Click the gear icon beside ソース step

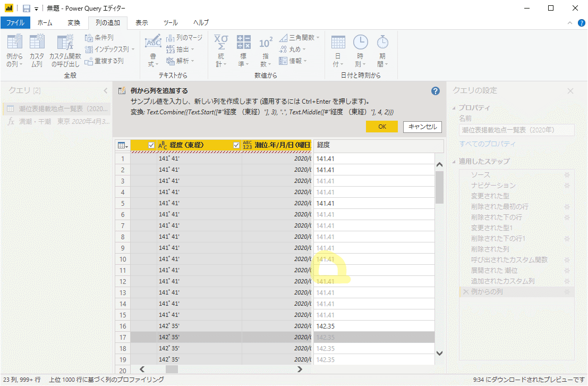[567, 175]
